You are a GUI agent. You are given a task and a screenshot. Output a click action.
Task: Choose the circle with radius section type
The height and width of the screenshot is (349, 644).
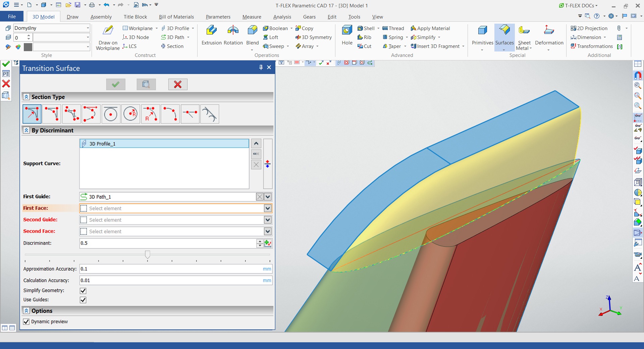coord(130,114)
